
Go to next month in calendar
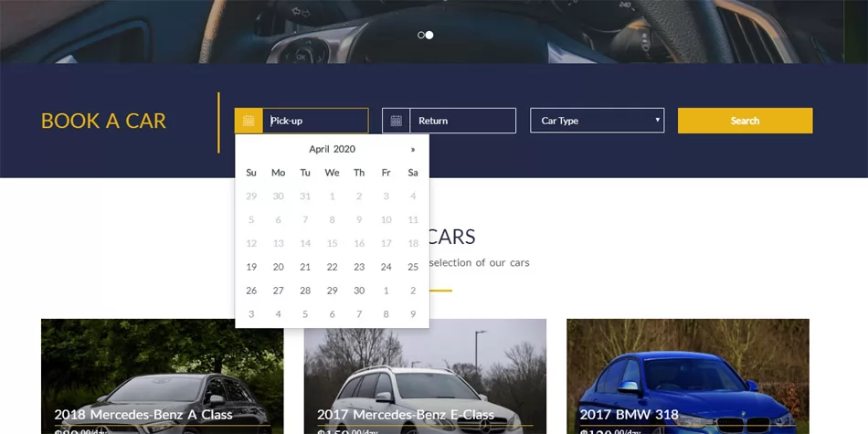point(412,150)
